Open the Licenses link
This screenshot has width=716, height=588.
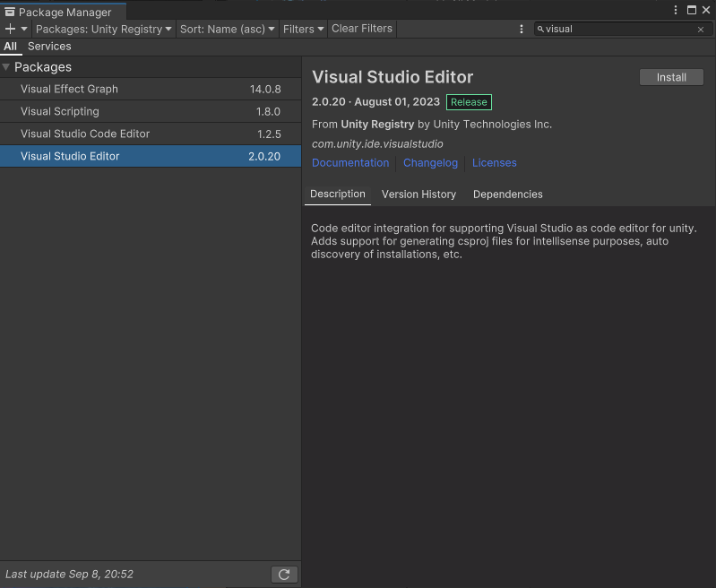coord(494,162)
